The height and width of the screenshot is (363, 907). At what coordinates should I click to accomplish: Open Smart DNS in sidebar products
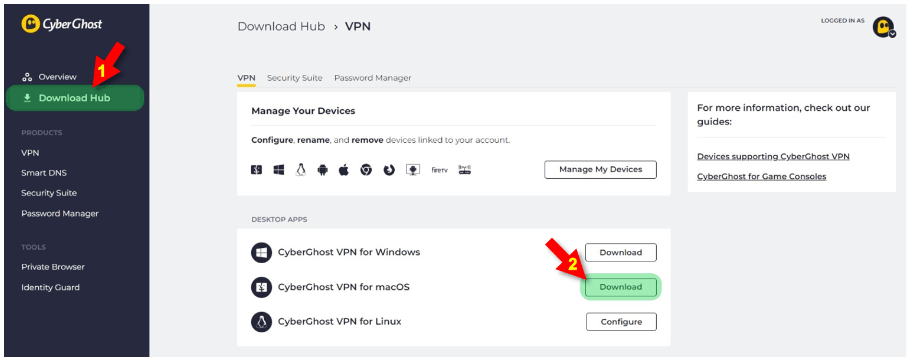pyautogui.click(x=44, y=173)
